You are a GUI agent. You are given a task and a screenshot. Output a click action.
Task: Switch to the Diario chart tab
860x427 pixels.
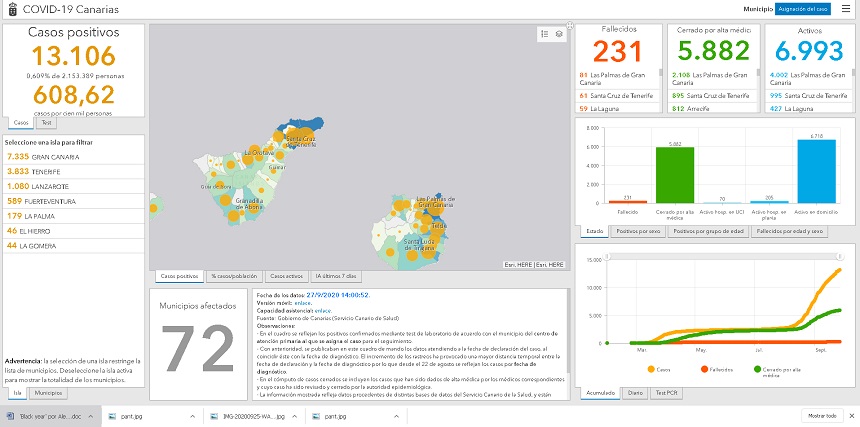634,393
